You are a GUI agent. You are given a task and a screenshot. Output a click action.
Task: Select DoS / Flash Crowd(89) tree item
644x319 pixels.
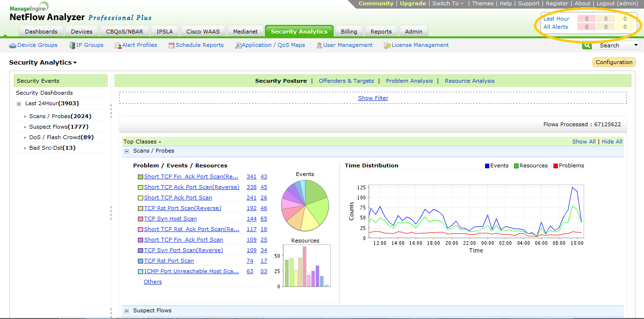click(x=61, y=137)
